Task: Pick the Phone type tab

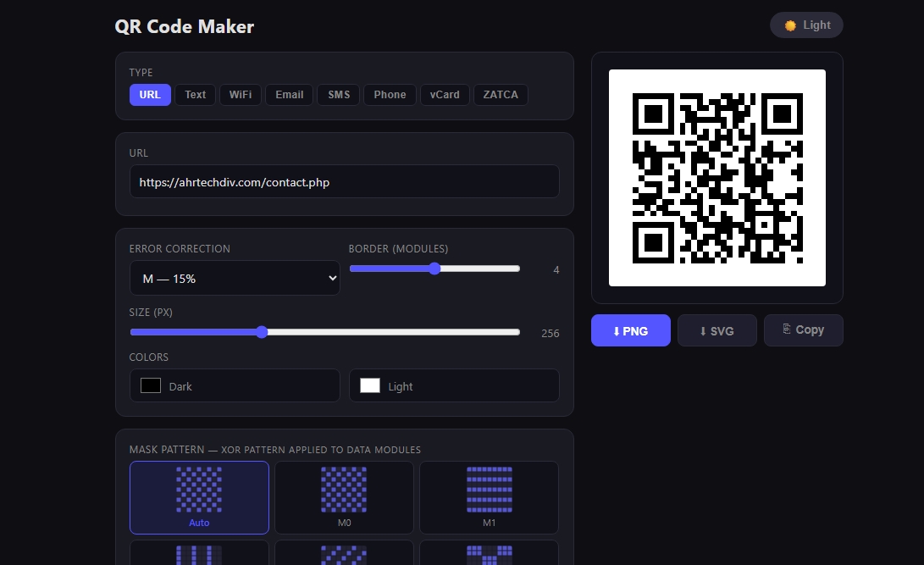Action: [390, 95]
